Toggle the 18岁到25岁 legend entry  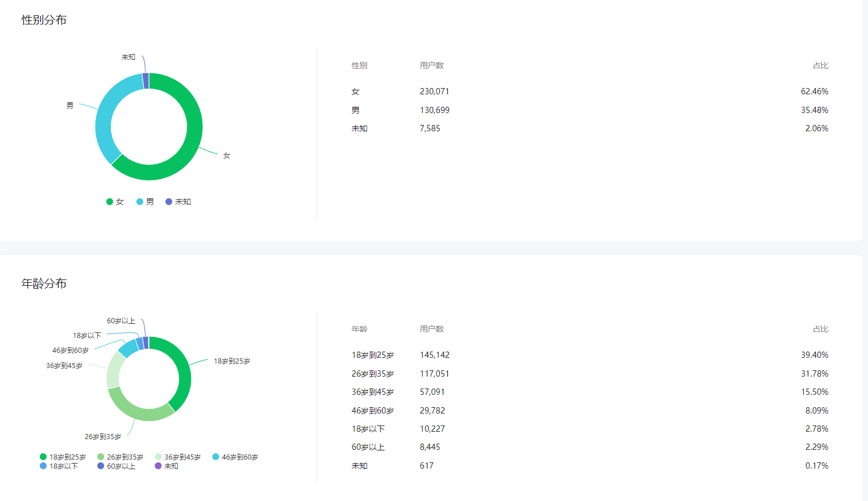click(x=63, y=457)
